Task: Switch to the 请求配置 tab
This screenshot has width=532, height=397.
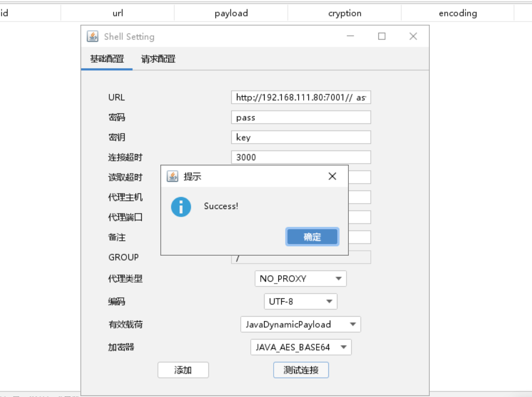Action: [158, 59]
